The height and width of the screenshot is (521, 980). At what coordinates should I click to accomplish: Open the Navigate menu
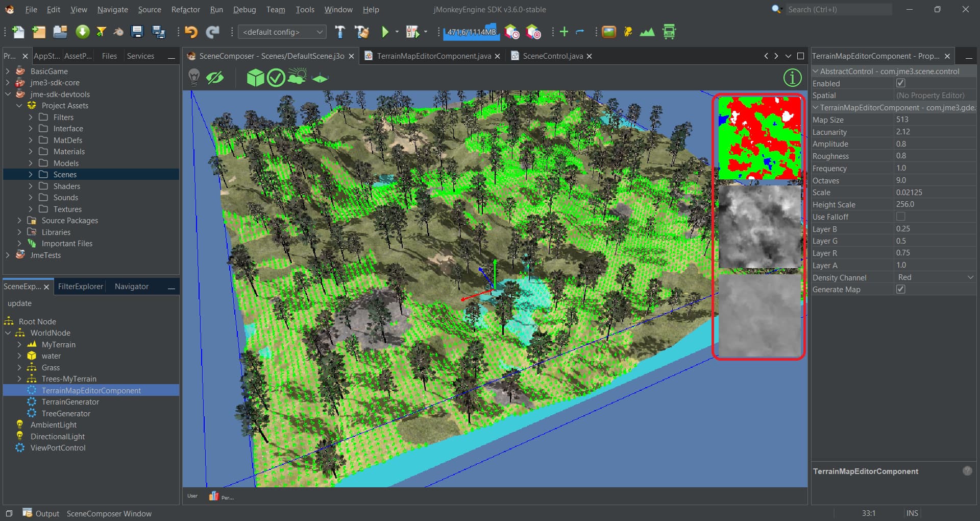point(112,10)
